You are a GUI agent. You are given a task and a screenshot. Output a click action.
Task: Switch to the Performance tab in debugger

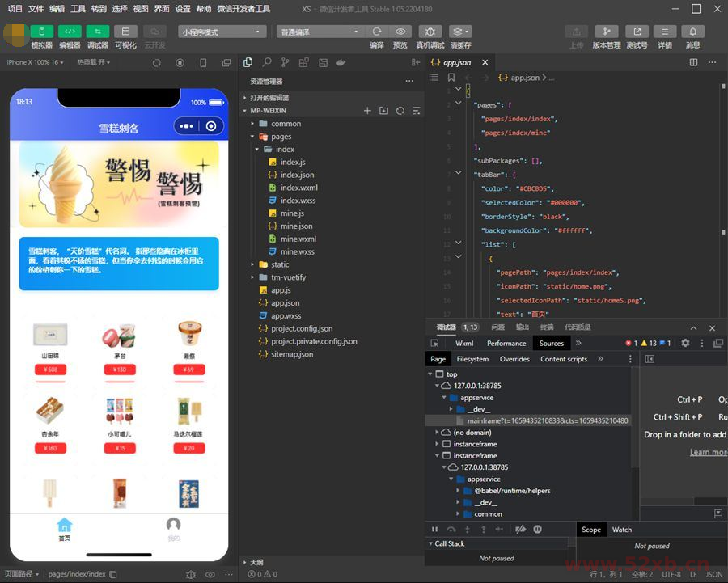click(x=506, y=343)
